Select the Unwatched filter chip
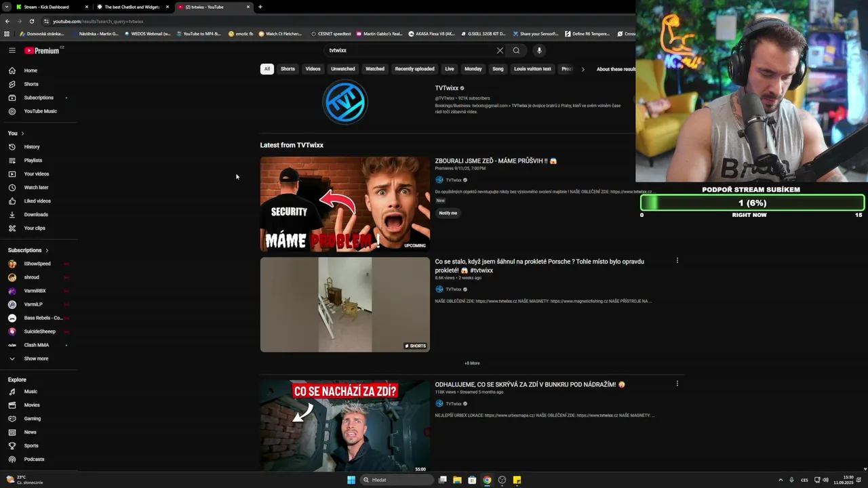 point(342,69)
